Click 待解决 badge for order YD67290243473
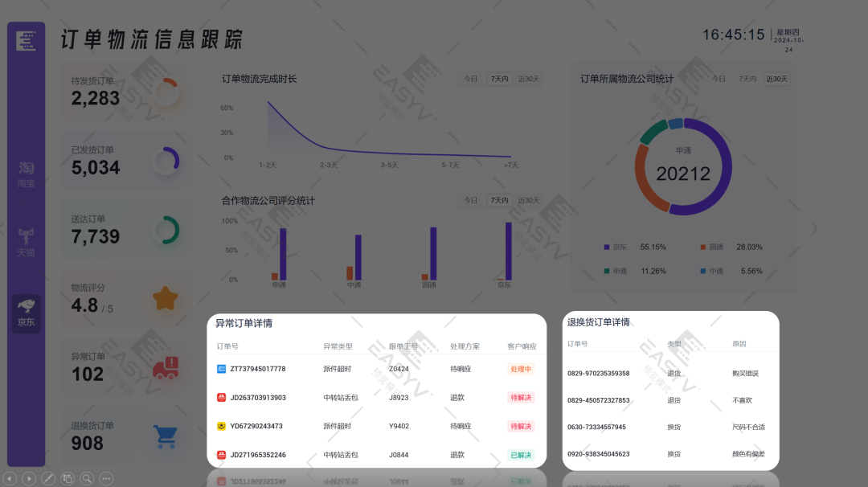The image size is (868, 487). pos(521,427)
